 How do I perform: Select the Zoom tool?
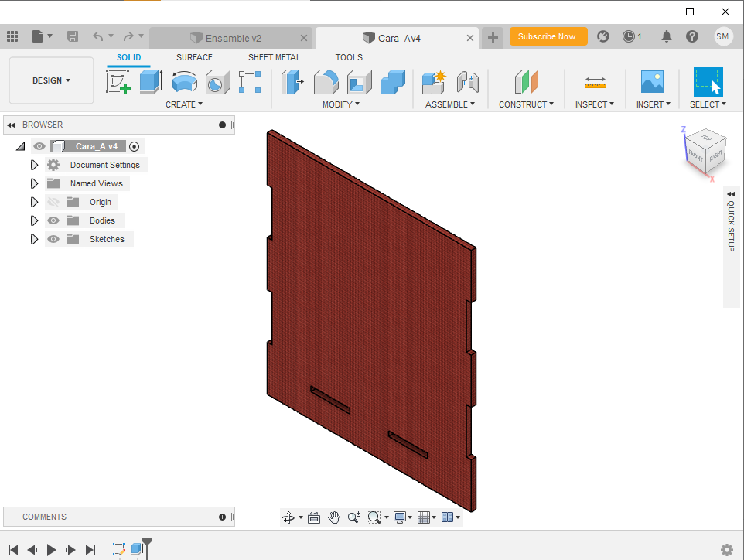pyautogui.click(x=354, y=517)
